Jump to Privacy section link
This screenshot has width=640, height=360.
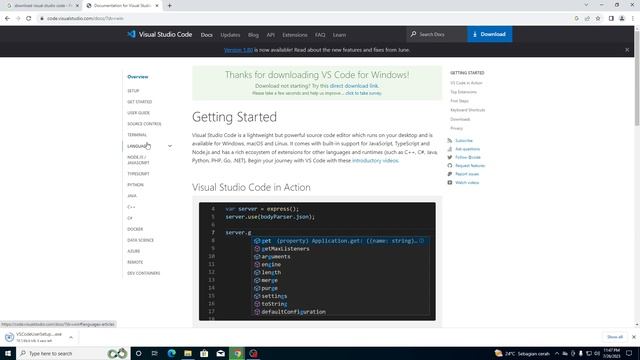point(457,128)
